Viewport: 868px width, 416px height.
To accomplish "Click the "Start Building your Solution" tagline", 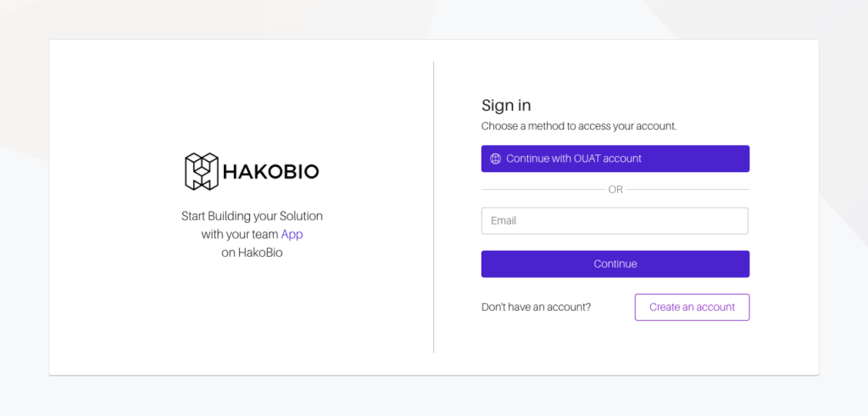I will [252, 217].
